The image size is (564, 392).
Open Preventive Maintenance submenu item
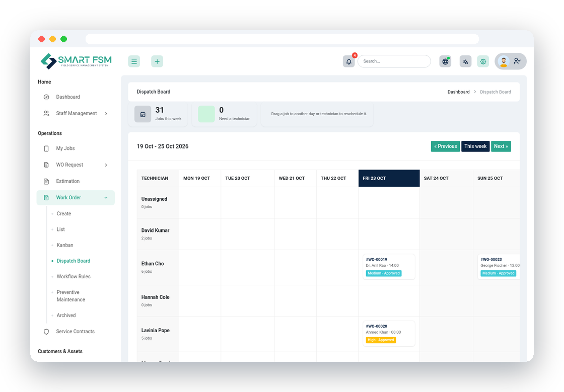71,296
